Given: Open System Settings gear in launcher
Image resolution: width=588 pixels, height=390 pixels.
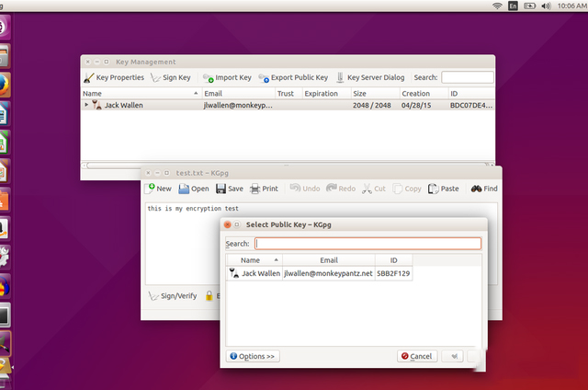Looking at the screenshot, I should tap(3, 257).
